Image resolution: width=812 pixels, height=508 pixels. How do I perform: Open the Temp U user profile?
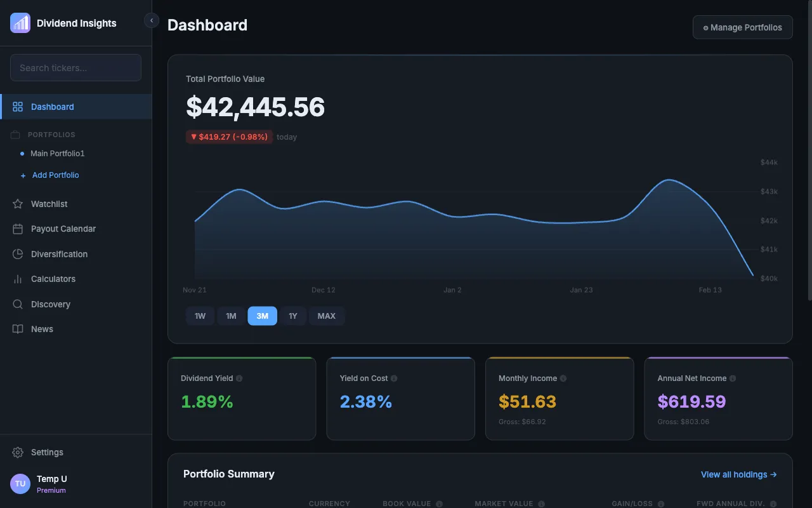pos(51,483)
